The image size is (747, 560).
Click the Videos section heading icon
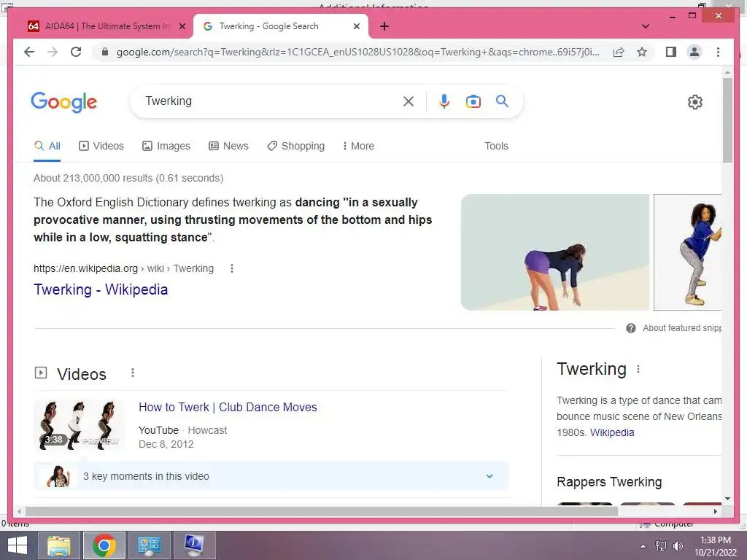pyautogui.click(x=41, y=373)
